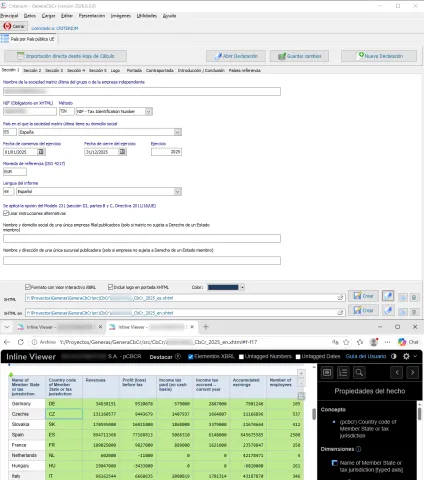This screenshot has height=480, width=424.
Task: Click the Guardar cambios button
Action: tap(299, 56)
